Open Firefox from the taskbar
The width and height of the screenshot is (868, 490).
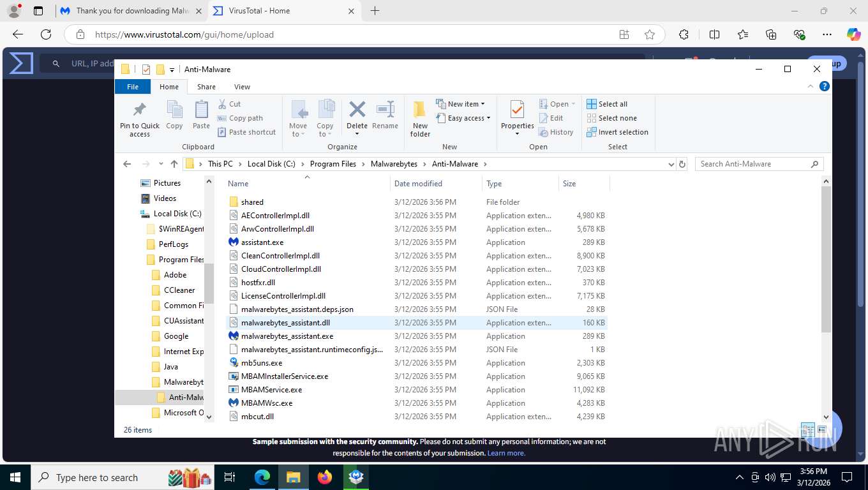(x=325, y=477)
